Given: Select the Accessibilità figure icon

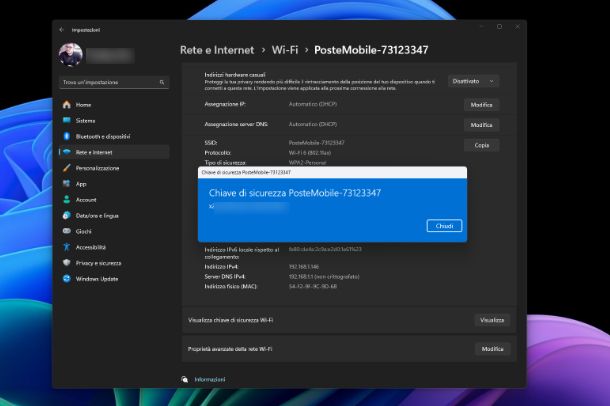Looking at the screenshot, I should 67,247.
